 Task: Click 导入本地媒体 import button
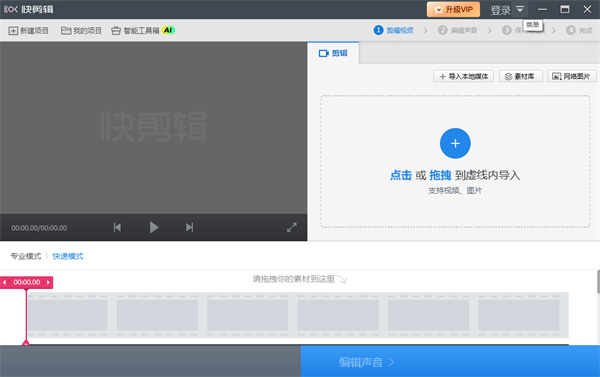463,77
